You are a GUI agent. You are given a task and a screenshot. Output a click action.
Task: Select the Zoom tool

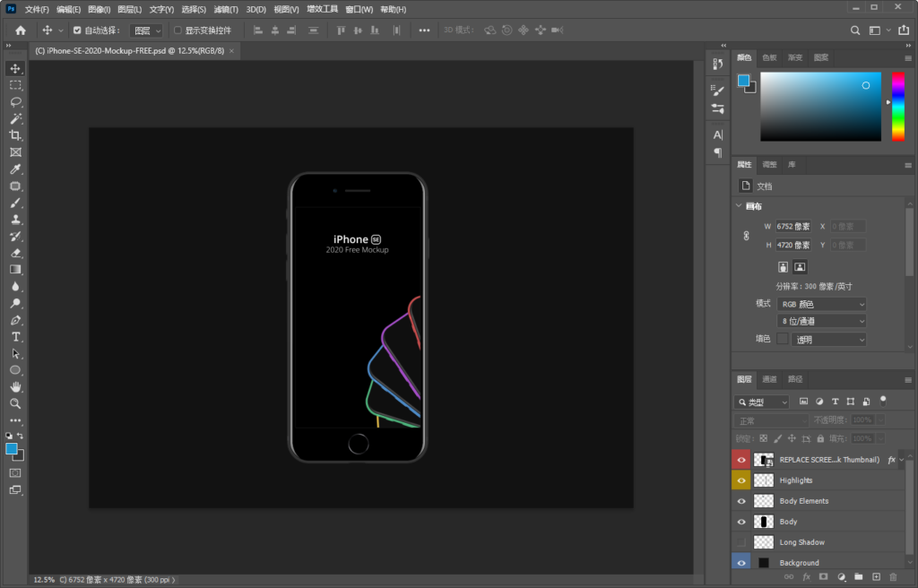[x=15, y=403]
